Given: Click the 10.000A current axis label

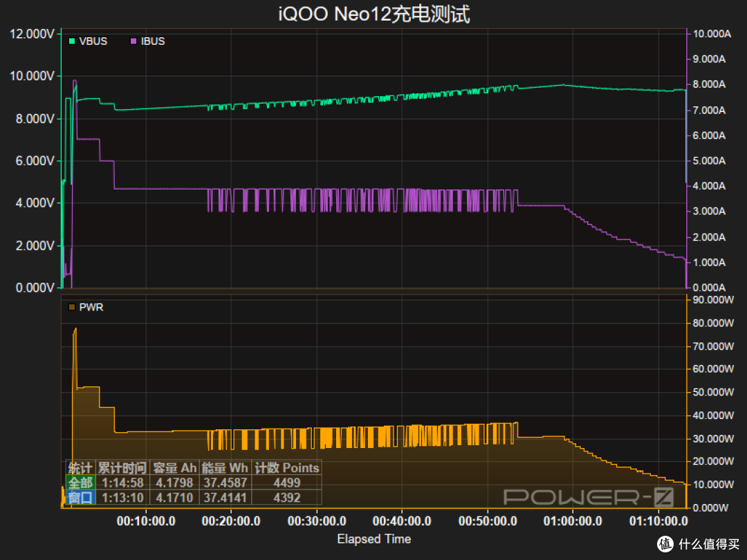Looking at the screenshot, I should [x=712, y=34].
